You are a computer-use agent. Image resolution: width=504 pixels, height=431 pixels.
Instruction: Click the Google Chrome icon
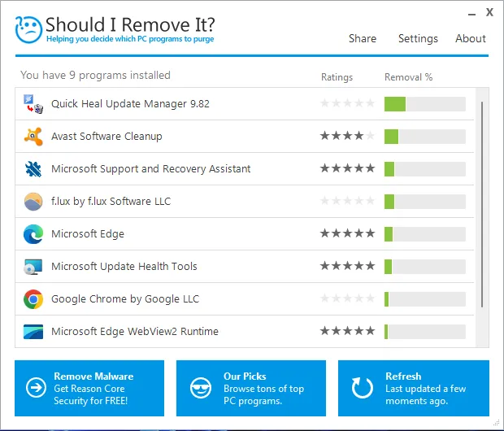[x=33, y=299]
